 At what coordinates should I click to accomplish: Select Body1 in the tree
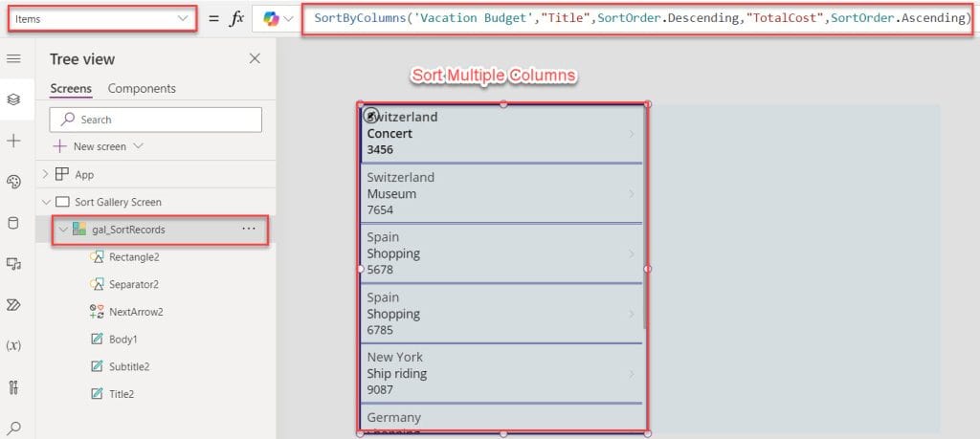click(x=123, y=340)
